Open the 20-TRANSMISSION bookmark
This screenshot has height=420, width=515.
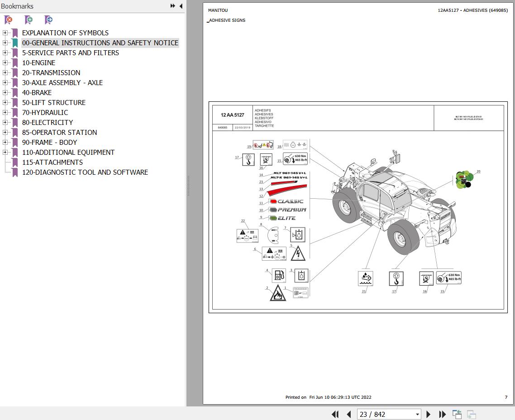(x=51, y=72)
